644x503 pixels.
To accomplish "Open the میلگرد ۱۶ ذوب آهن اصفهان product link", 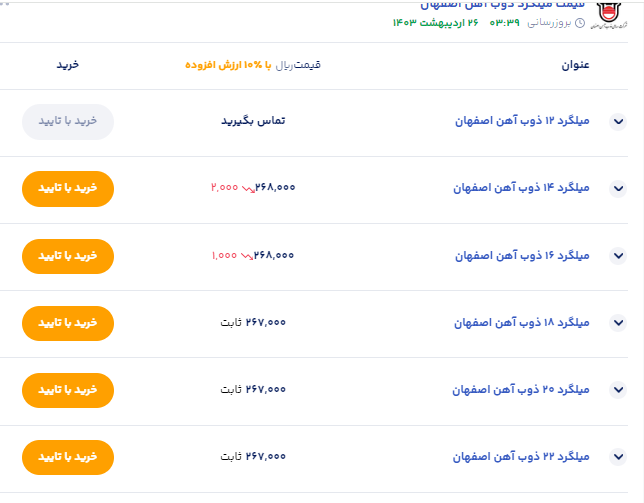I will [x=523, y=255].
